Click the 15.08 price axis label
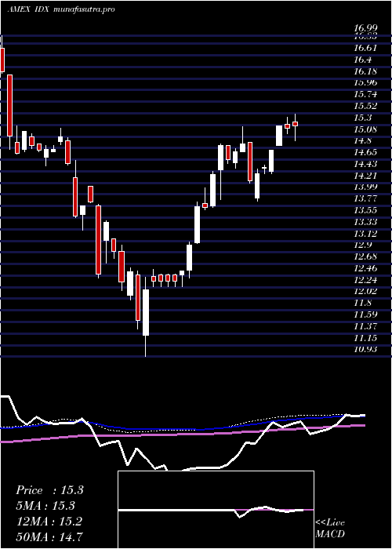Screen dimensions: 392x549 [x=365, y=129]
